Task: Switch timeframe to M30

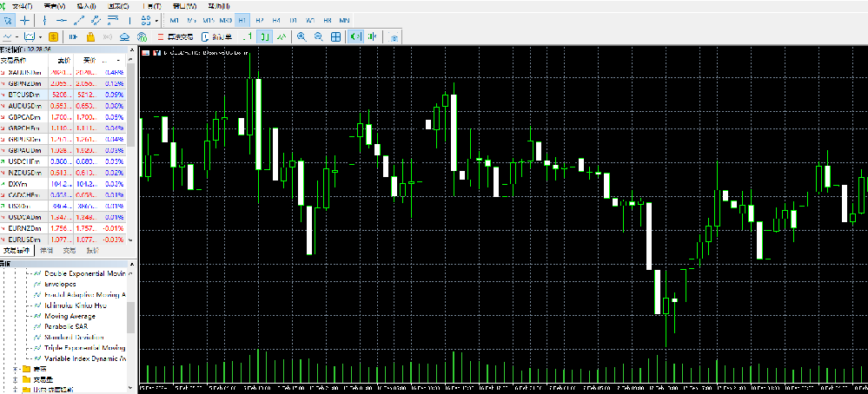Action: [x=225, y=21]
